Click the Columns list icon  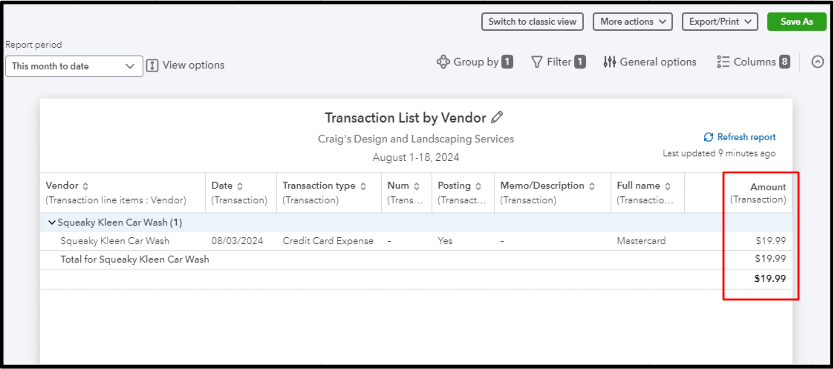click(722, 62)
